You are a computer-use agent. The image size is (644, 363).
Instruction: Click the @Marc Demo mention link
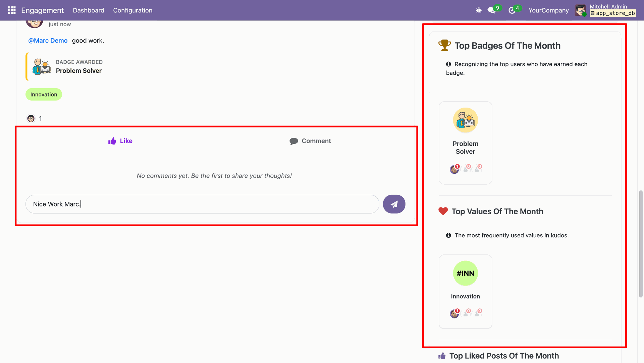(x=48, y=41)
